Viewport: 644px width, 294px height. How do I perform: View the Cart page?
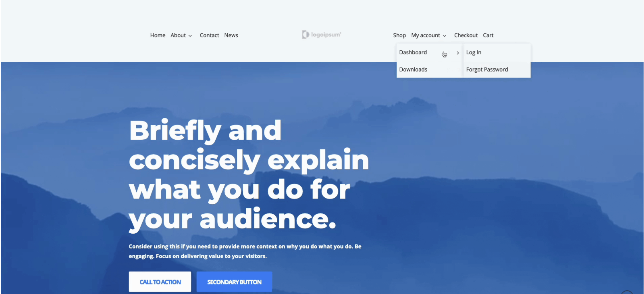488,35
